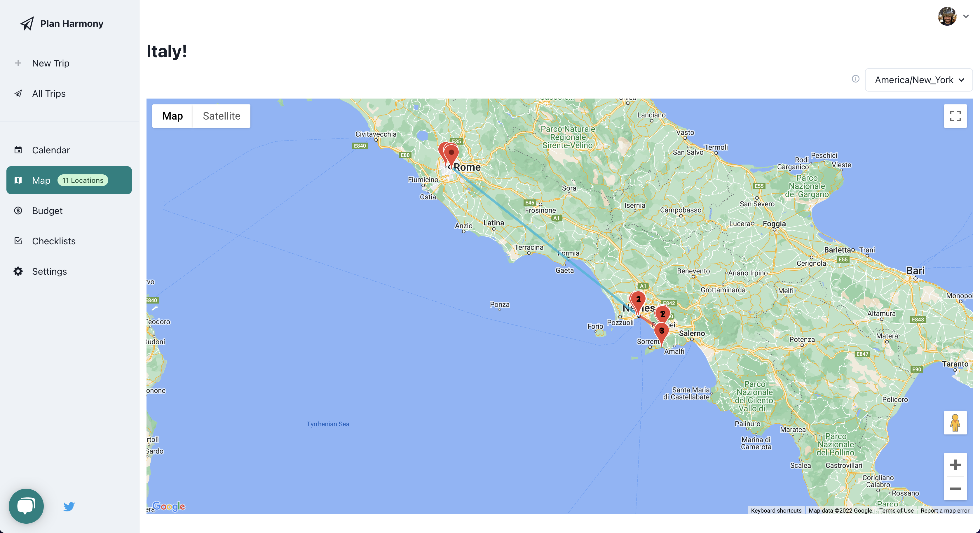Viewport: 980px width, 533px height.
Task: Toggle fullscreen map view
Action: [x=955, y=116]
